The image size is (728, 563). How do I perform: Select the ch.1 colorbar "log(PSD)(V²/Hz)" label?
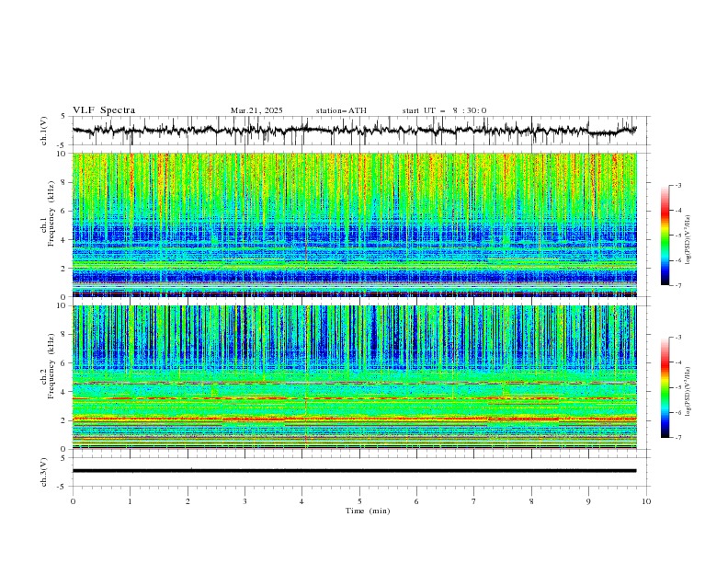point(689,240)
